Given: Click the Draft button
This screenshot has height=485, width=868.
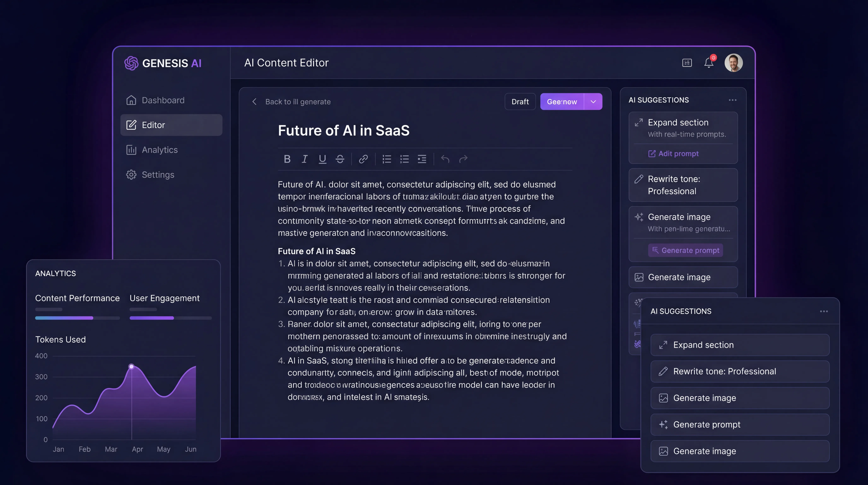Looking at the screenshot, I should pos(520,102).
